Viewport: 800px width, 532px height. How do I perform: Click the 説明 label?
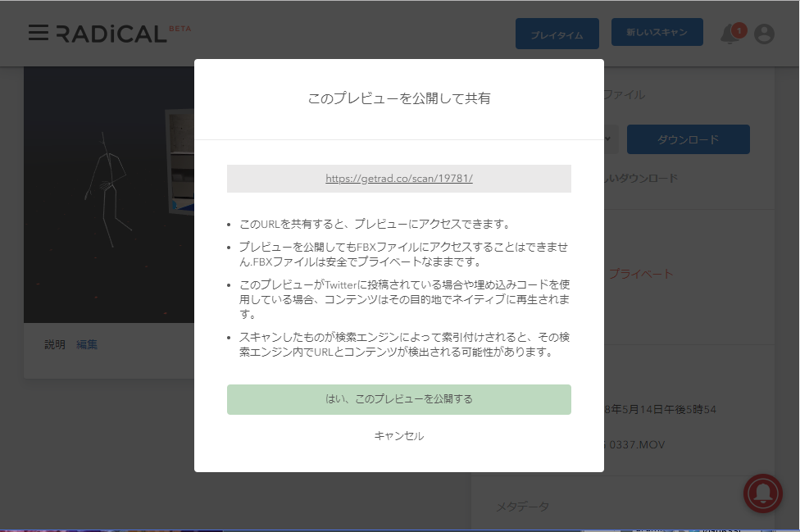[55, 345]
